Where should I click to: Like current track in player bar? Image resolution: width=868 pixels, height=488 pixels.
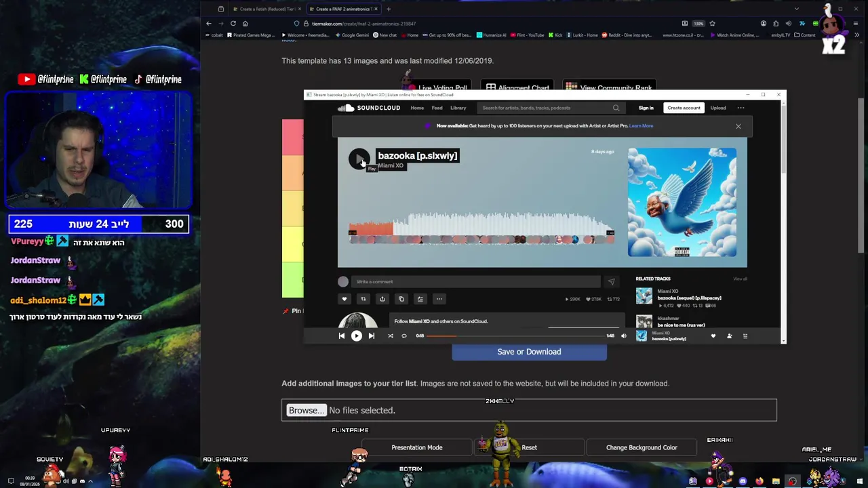point(713,336)
